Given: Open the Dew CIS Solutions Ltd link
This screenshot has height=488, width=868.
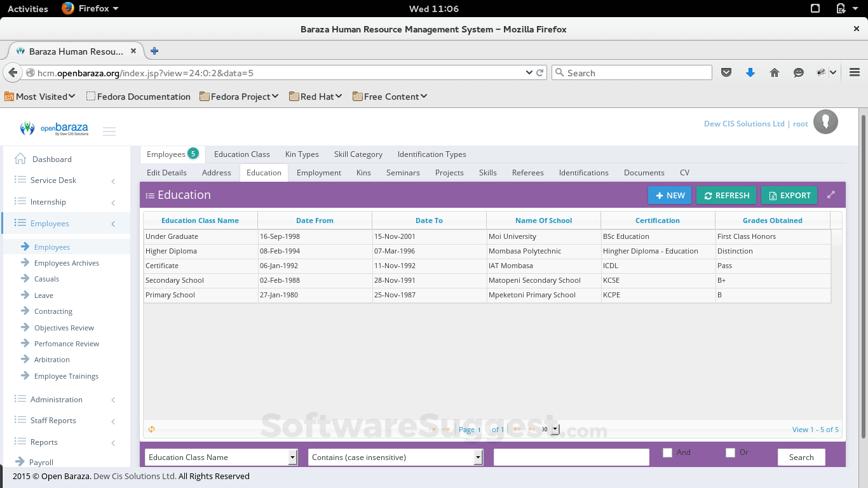Looking at the screenshot, I should [x=744, y=123].
